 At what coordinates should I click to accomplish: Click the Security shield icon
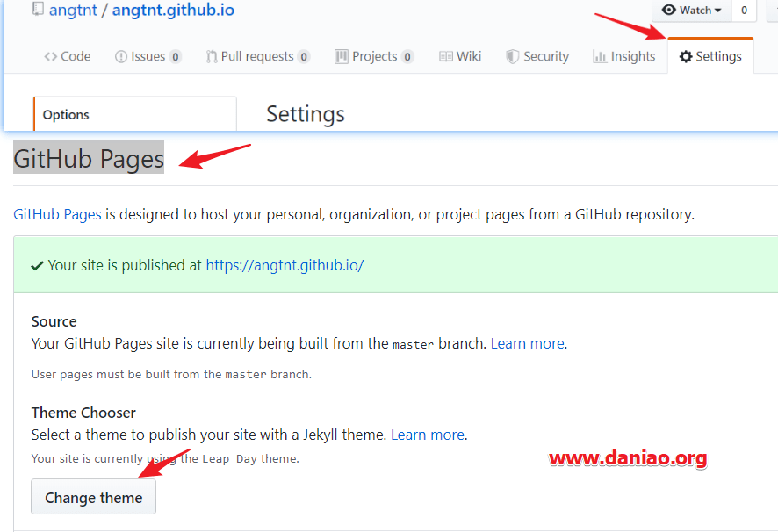point(512,56)
